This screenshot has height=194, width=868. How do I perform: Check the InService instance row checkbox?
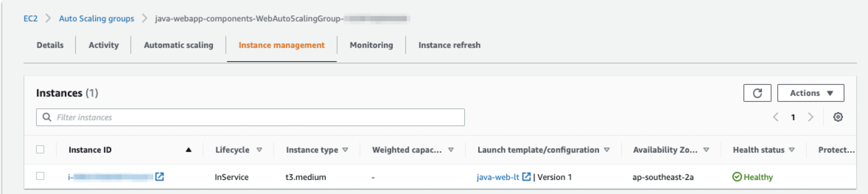point(40,176)
